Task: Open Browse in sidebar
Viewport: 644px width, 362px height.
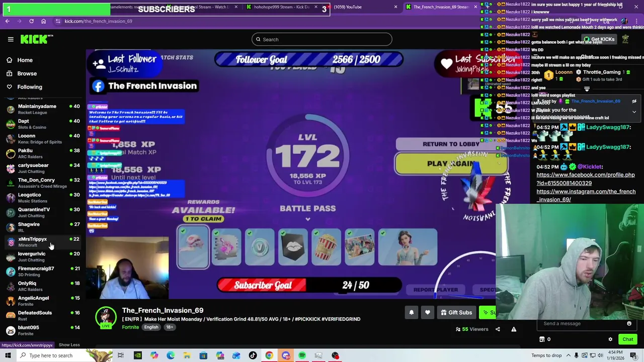Action: coord(27,73)
